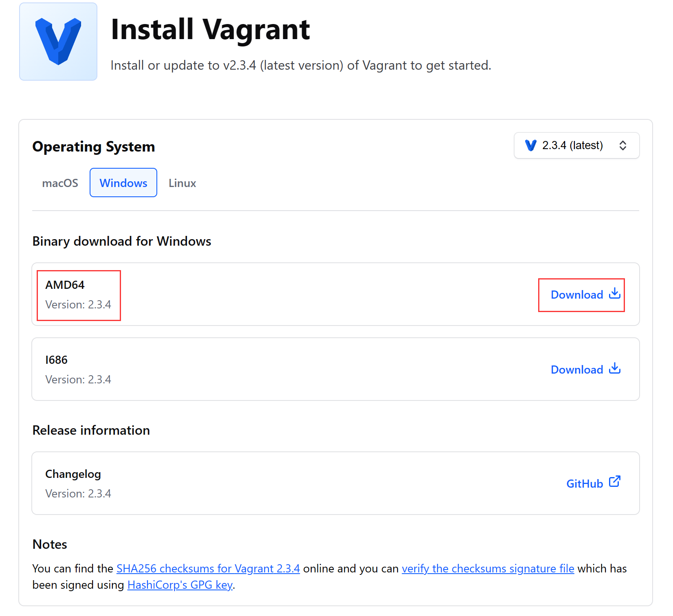Click the small Vagrant icon in version selector
The width and height of the screenshot is (673, 616).
pyautogui.click(x=530, y=145)
